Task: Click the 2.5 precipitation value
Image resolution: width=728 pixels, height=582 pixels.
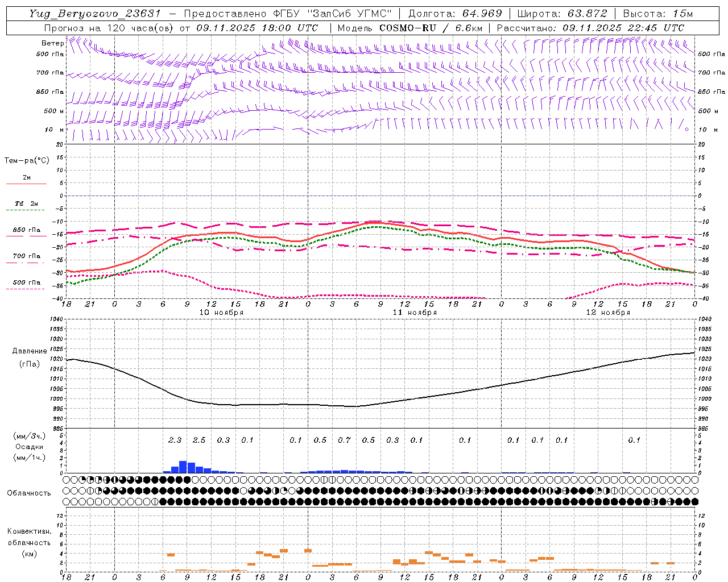Action: click(x=199, y=440)
